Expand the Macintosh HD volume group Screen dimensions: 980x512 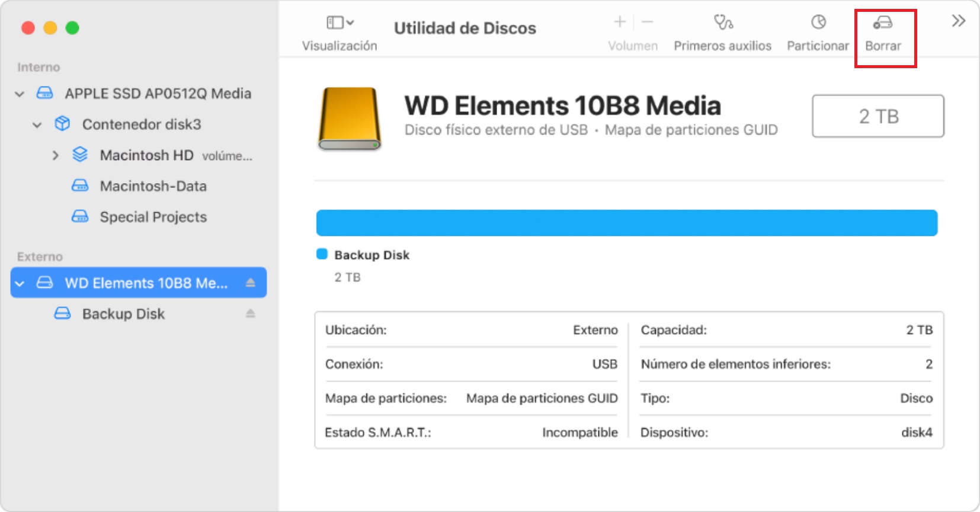pos(55,155)
